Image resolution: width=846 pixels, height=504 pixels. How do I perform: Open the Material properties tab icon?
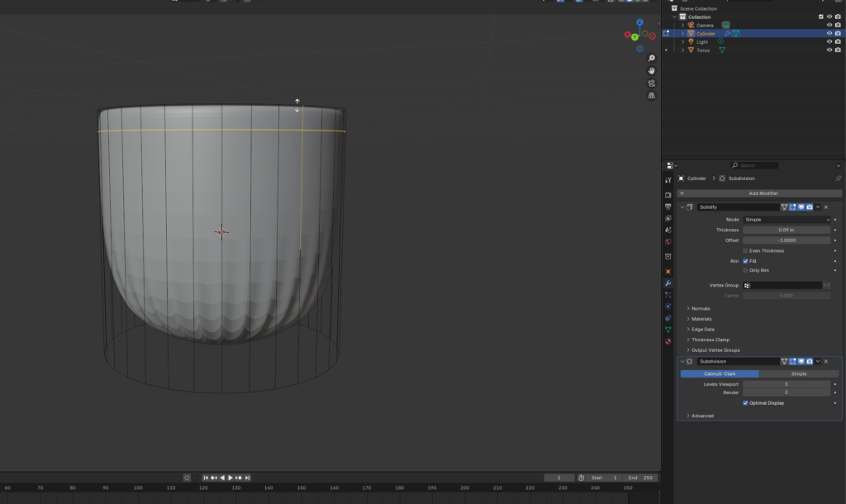point(668,341)
